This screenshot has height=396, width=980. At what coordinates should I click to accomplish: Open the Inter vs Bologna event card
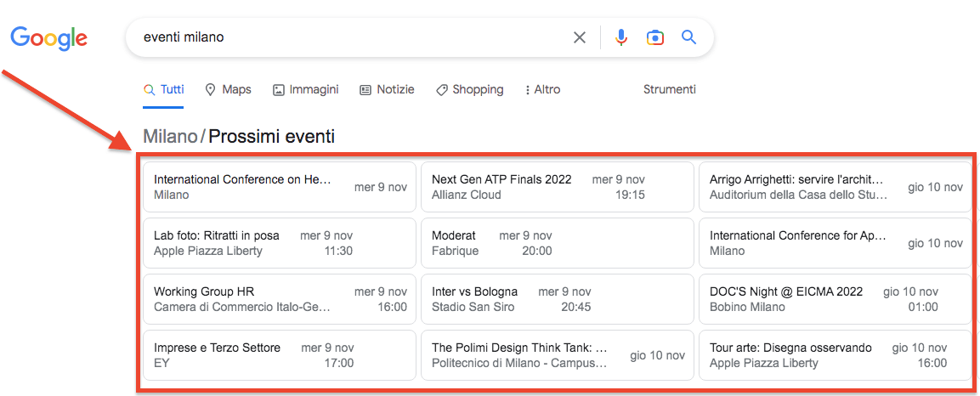pos(557,299)
